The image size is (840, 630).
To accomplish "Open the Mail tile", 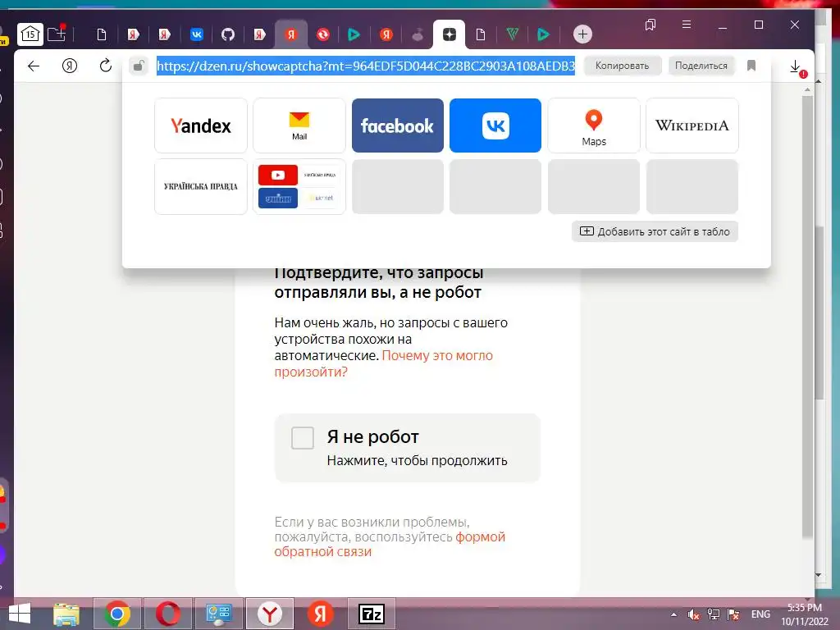I will click(x=299, y=126).
